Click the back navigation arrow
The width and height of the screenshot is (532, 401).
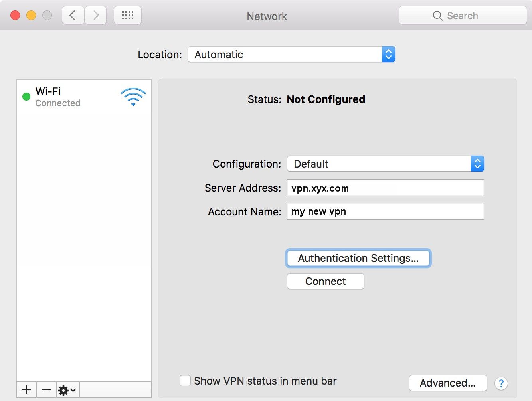[73, 15]
